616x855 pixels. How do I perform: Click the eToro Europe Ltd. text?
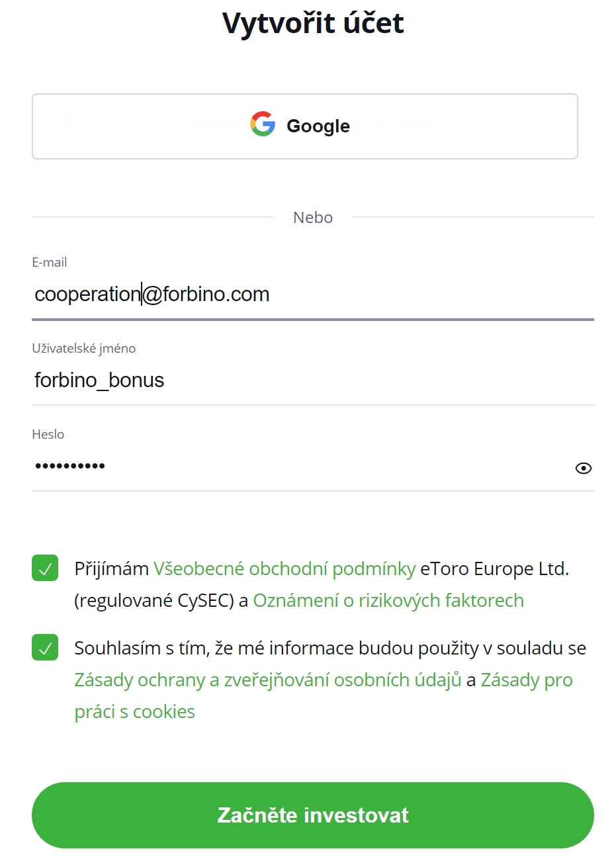[x=495, y=569]
